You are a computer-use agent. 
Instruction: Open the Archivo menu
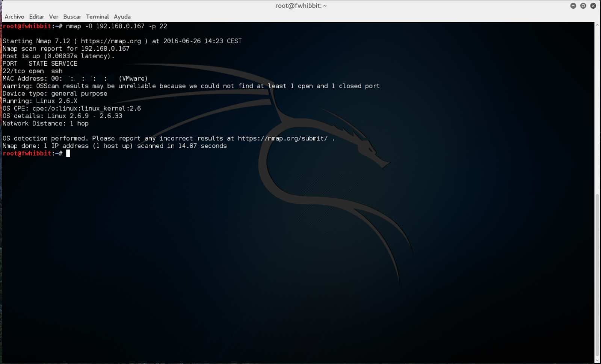click(14, 17)
